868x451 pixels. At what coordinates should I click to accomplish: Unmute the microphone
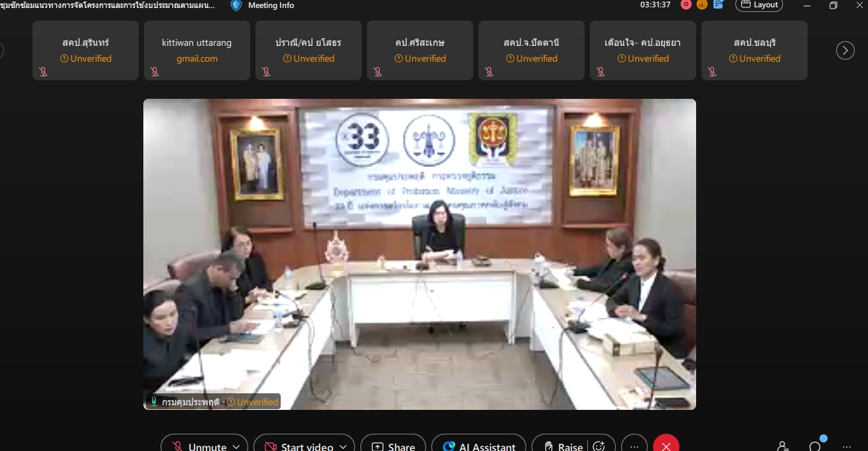pyautogui.click(x=199, y=446)
